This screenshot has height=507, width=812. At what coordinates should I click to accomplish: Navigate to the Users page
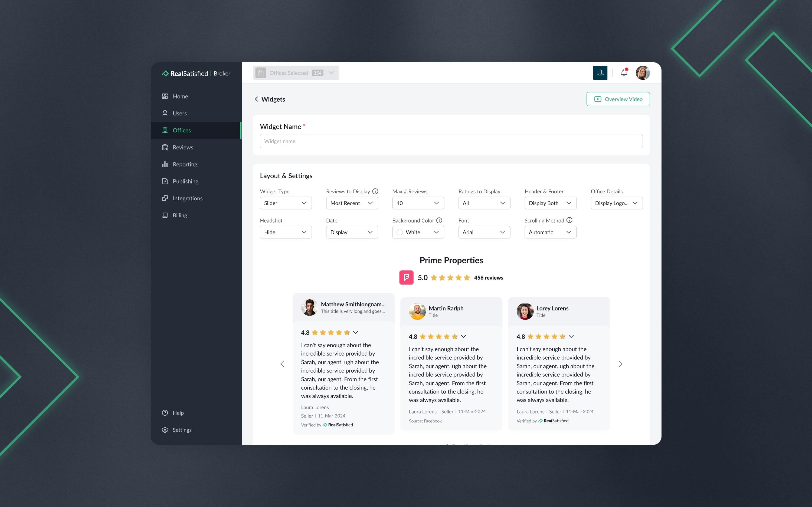(180, 113)
